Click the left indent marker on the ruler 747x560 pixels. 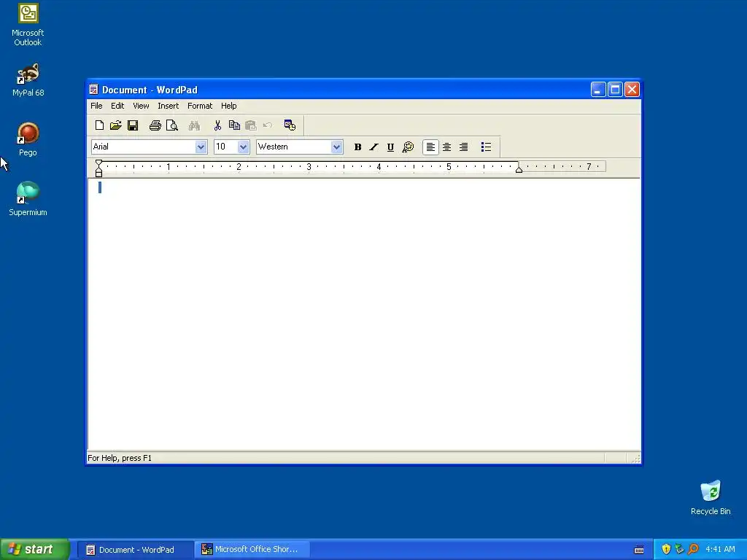(98, 169)
